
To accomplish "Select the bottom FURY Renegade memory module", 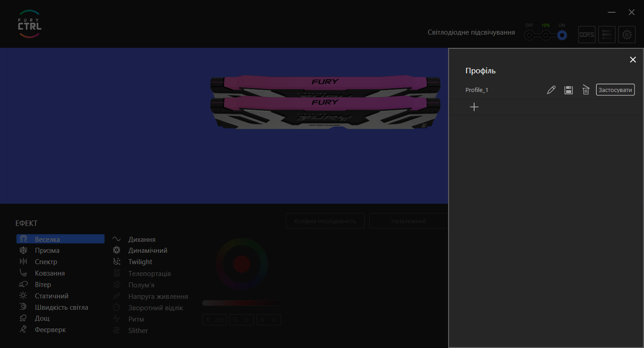I will (325, 113).
